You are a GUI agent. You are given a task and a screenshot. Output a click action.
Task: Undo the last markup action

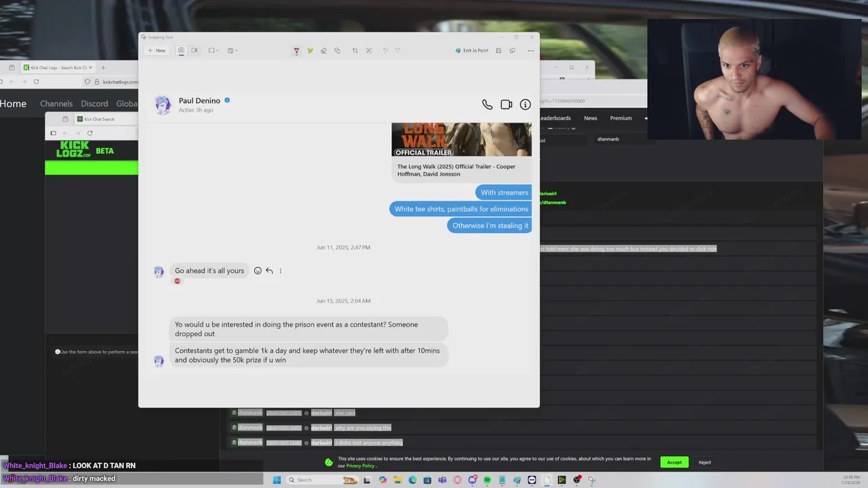[x=385, y=51]
